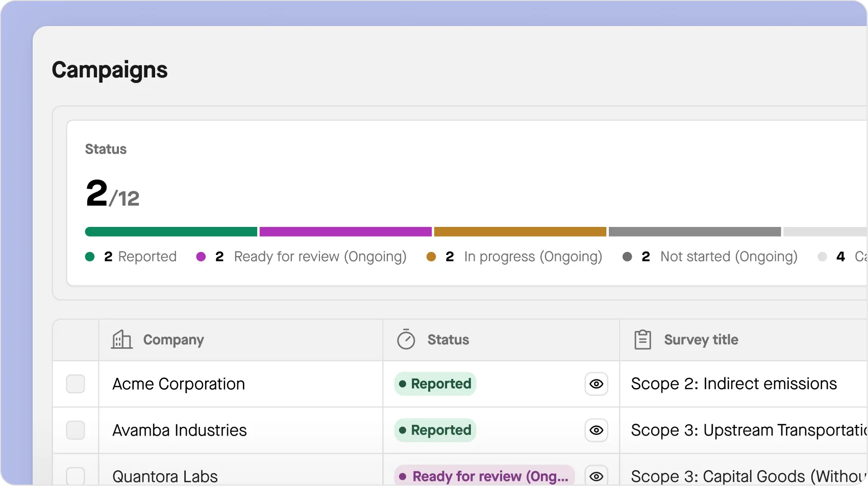
Task: Click the clipboard icon in the Survey title header
Action: point(642,339)
